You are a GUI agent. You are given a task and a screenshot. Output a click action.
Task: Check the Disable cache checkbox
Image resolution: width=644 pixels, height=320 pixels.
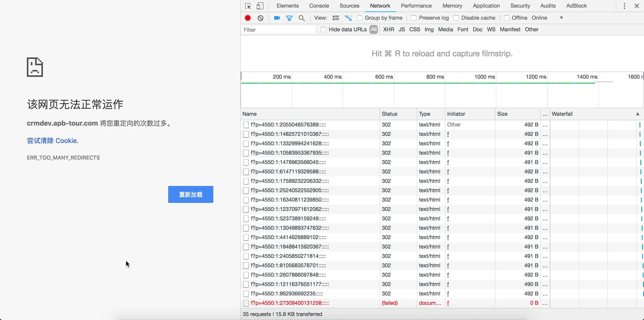click(456, 18)
